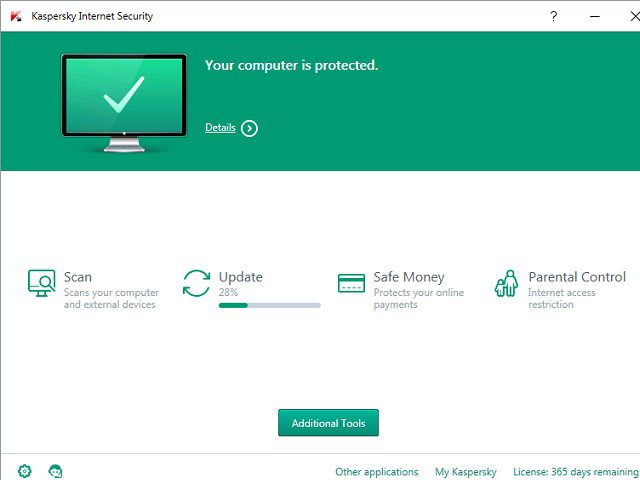Click 'Your computer is protected.' status text
The width and height of the screenshot is (640, 480).
point(291,65)
